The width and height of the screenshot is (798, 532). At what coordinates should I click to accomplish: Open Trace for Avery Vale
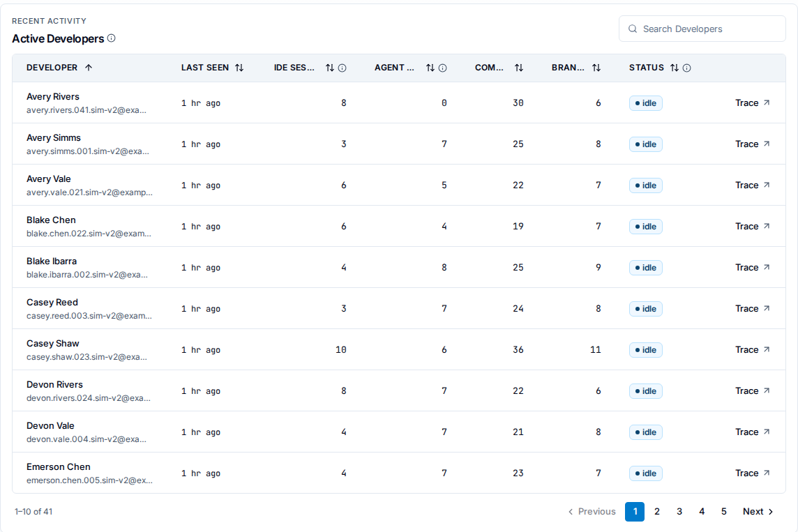[752, 185]
